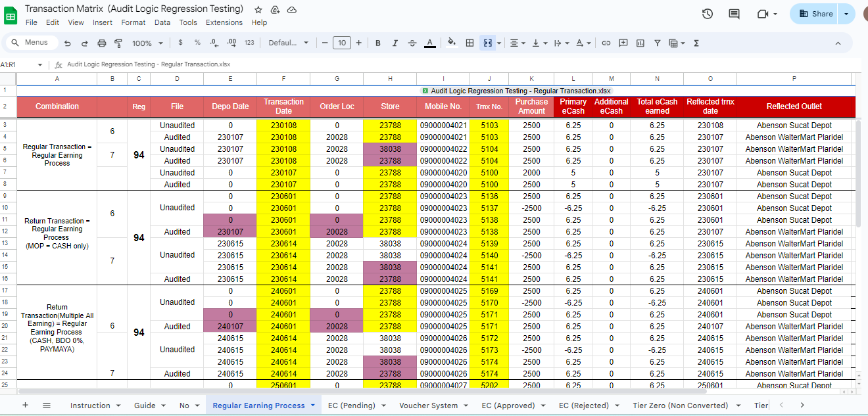Open version history clock icon
This screenshot has width=868, height=416.
708,14
